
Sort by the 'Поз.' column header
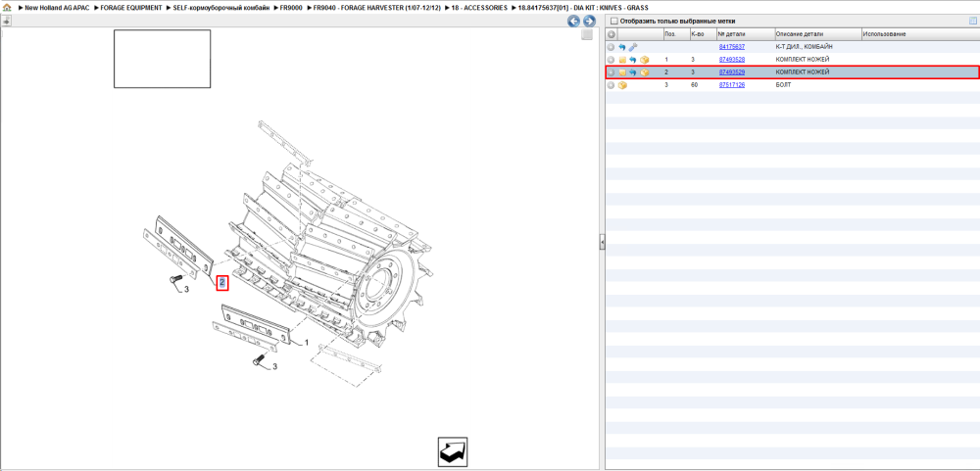tap(675, 33)
